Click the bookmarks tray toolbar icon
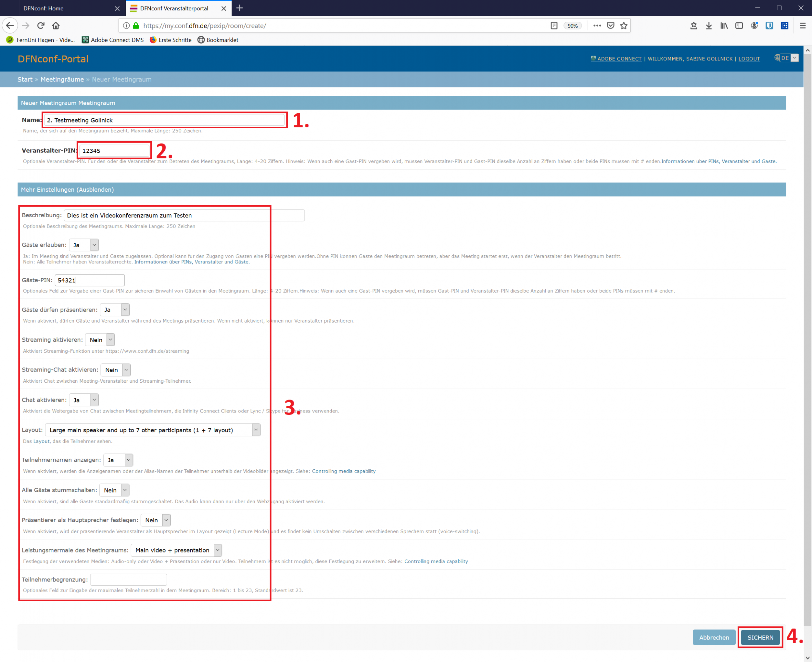812x662 pixels. tap(694, 26)
